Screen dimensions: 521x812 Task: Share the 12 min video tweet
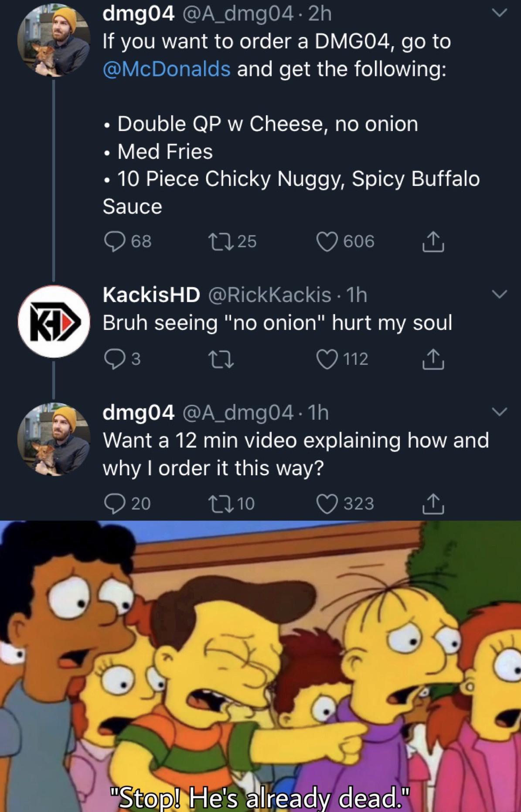tap(433, 504)
